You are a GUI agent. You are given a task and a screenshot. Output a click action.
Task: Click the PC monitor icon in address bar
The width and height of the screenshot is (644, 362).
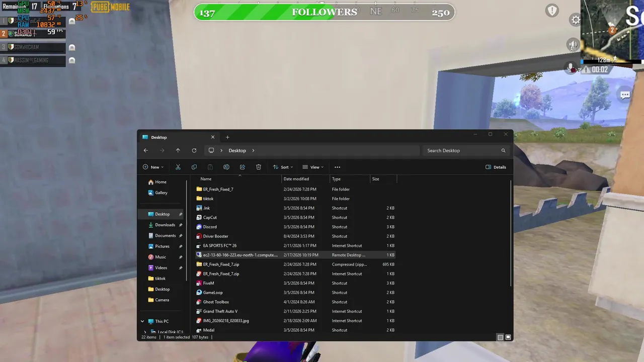point(211,150)
